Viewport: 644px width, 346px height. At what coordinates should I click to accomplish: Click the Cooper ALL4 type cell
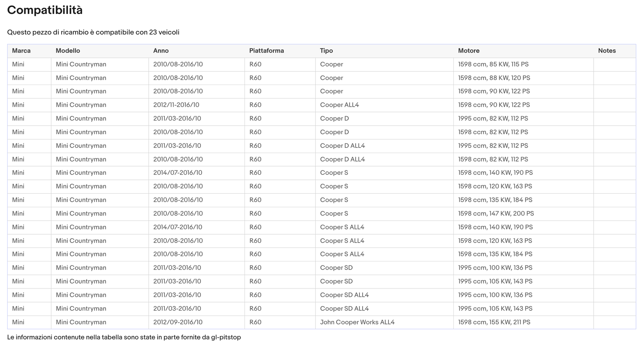[x=339, y=105]
